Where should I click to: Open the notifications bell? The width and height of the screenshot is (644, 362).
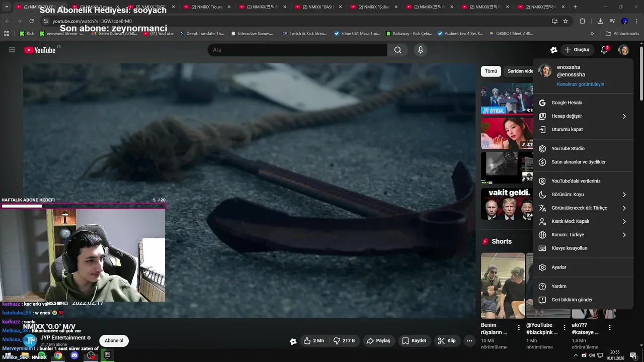[x=604, y=50]
